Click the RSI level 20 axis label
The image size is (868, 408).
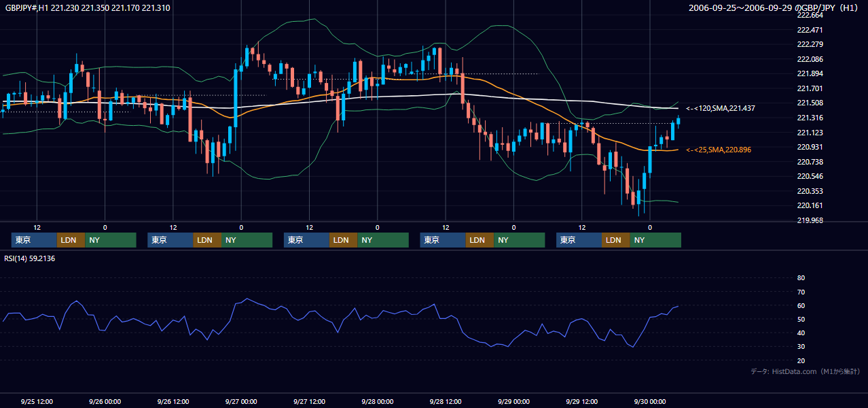tap(801, 360)
